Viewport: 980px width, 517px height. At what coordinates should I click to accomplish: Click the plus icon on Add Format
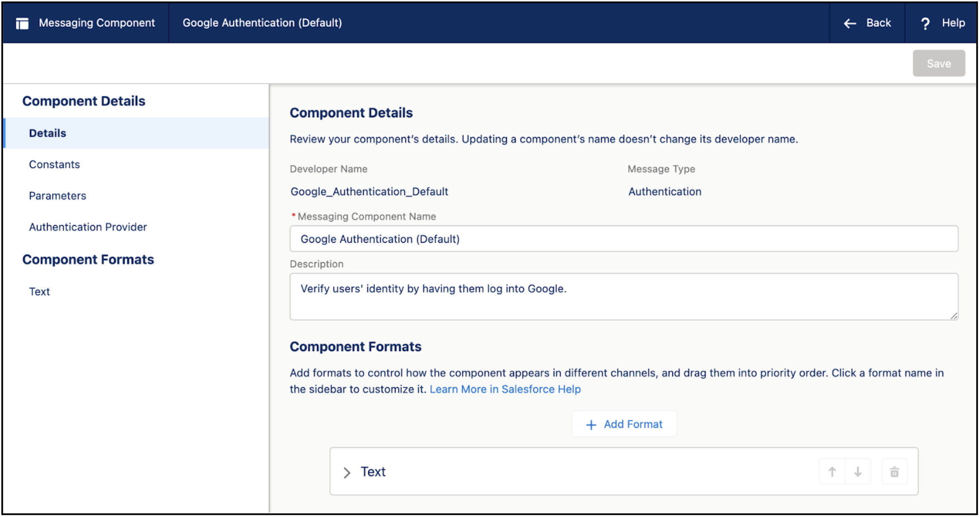591,425
